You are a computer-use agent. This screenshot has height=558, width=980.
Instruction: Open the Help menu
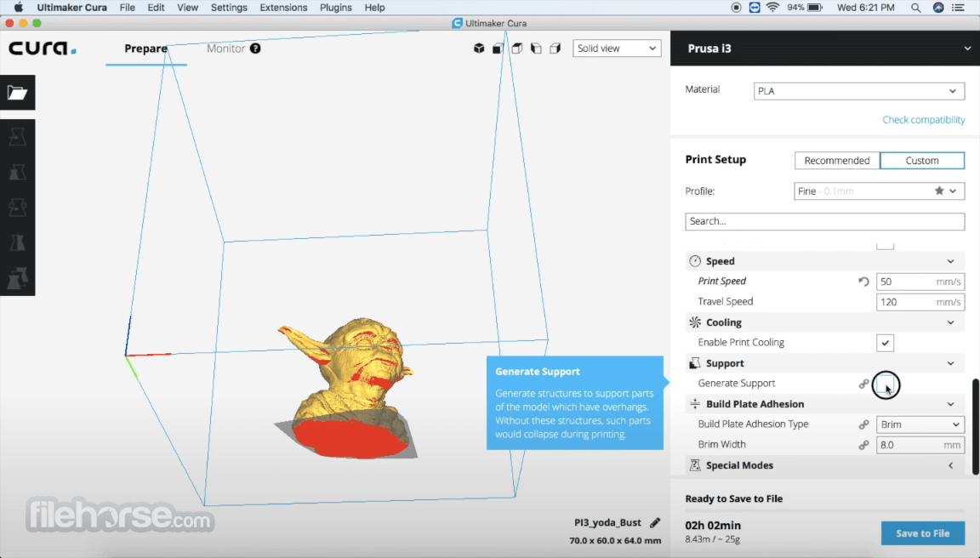point(374,8)
